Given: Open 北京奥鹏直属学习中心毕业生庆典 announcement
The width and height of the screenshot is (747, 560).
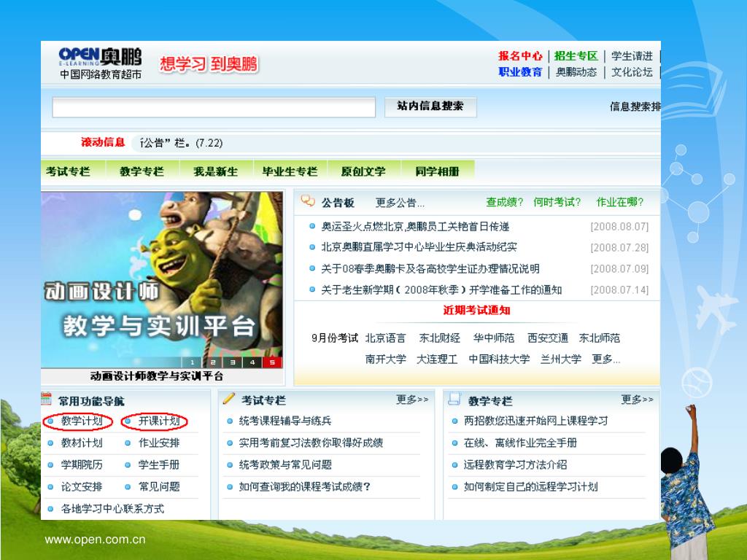Looking at the screenshot, I should click(x=419, y=247).
